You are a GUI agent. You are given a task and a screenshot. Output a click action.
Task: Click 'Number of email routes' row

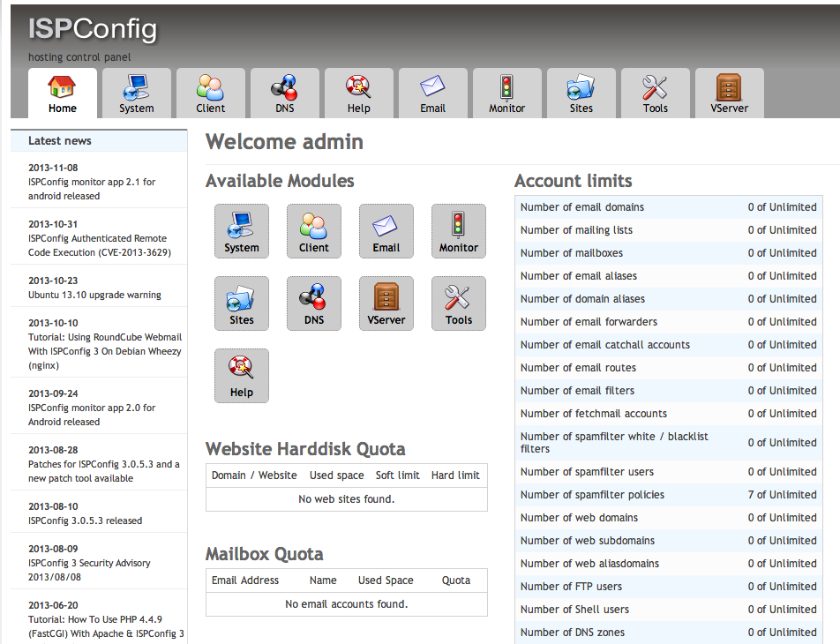coord(669,368)
